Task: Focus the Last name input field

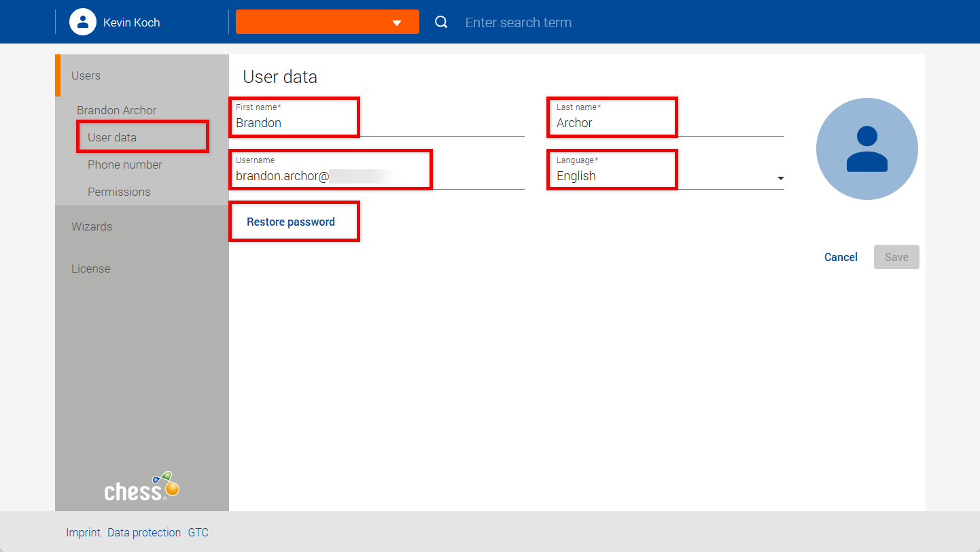Action: 665,123
